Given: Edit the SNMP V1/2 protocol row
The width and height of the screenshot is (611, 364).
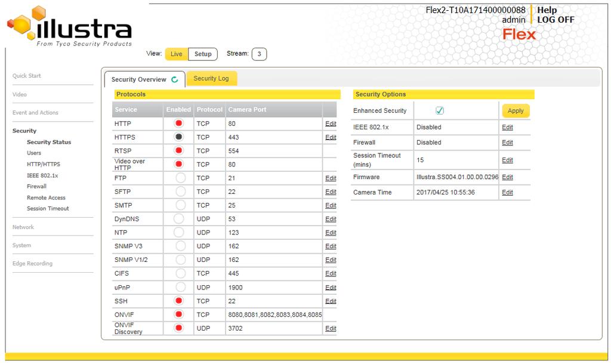Looking at the screenshot, I should click(x=331, y=260).
